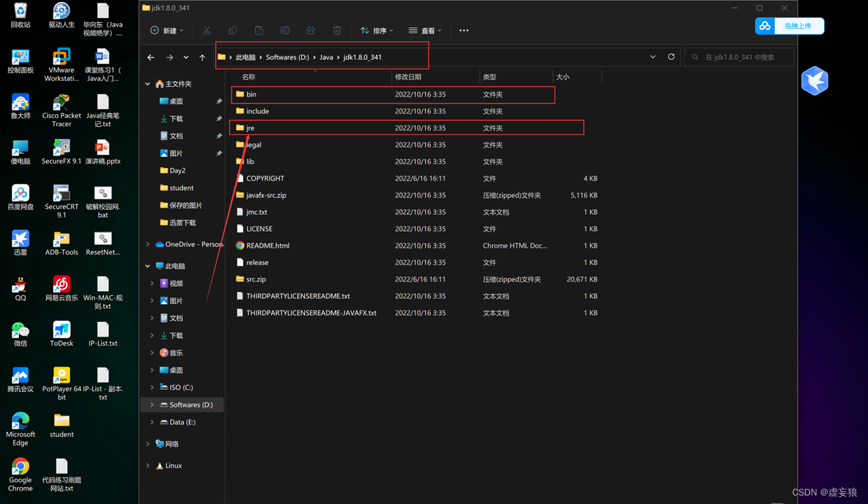The height and width of the screenshot is (504, 868).
Task: Click the Delete icon in the toolbar
Action: [337, 30]
